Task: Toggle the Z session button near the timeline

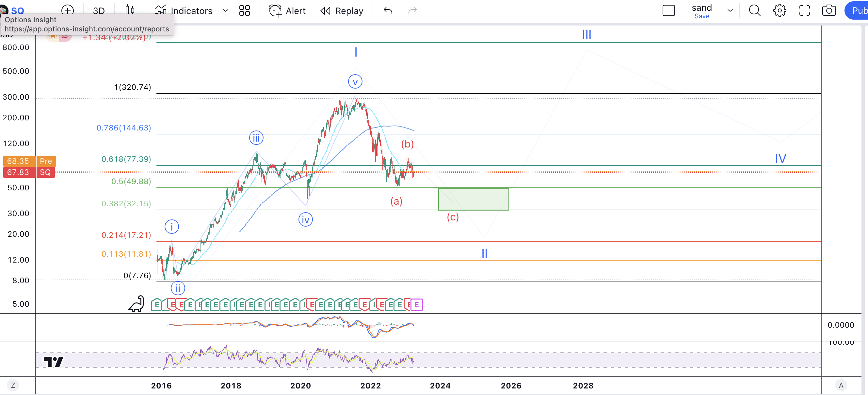Action: (13, 385)
